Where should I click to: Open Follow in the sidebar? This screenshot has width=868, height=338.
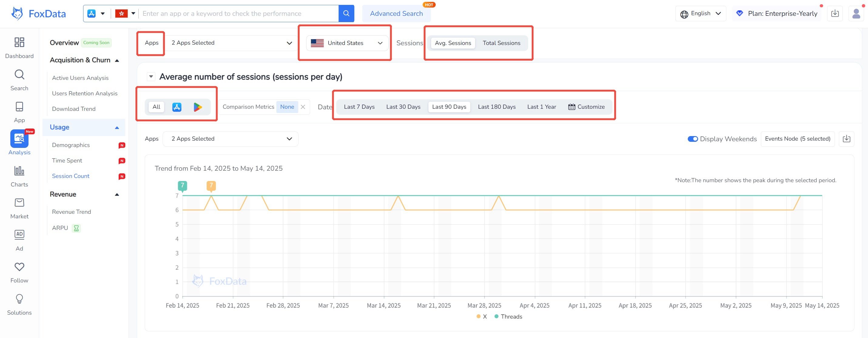(19, 273)
